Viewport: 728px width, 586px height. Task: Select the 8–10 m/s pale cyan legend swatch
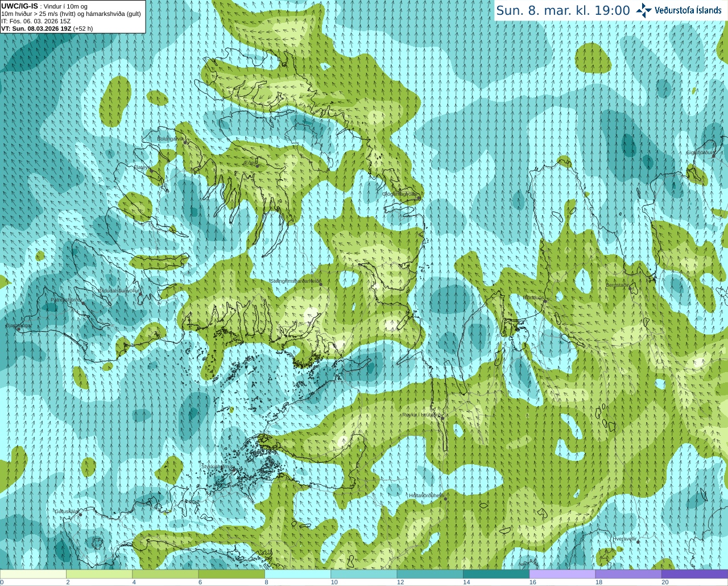click(x=297, y=574)
